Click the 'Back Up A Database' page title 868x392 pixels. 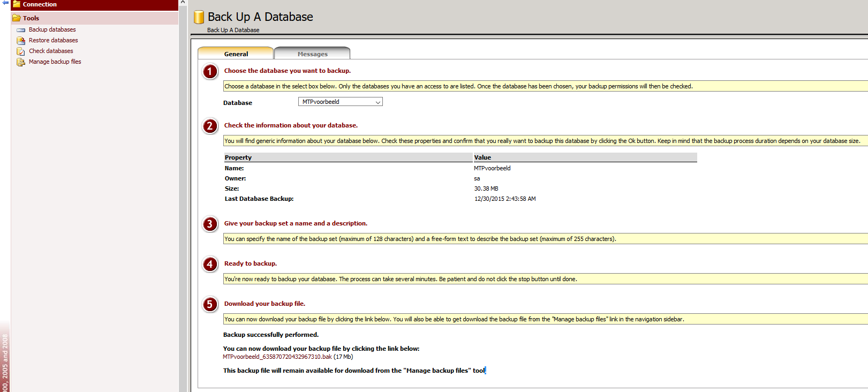[260, 17]
